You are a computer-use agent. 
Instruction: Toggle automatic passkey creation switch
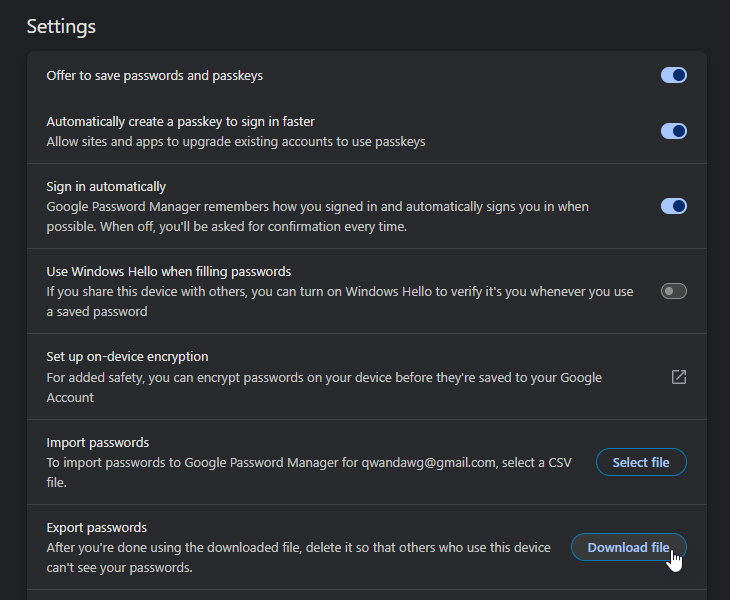pyautogui.click(x=673, y=131)
